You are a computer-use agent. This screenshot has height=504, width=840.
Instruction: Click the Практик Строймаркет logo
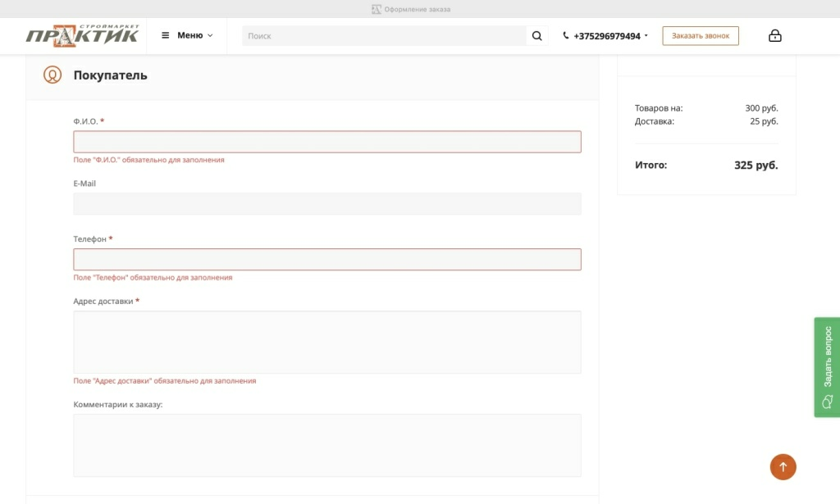coord(82,35)
